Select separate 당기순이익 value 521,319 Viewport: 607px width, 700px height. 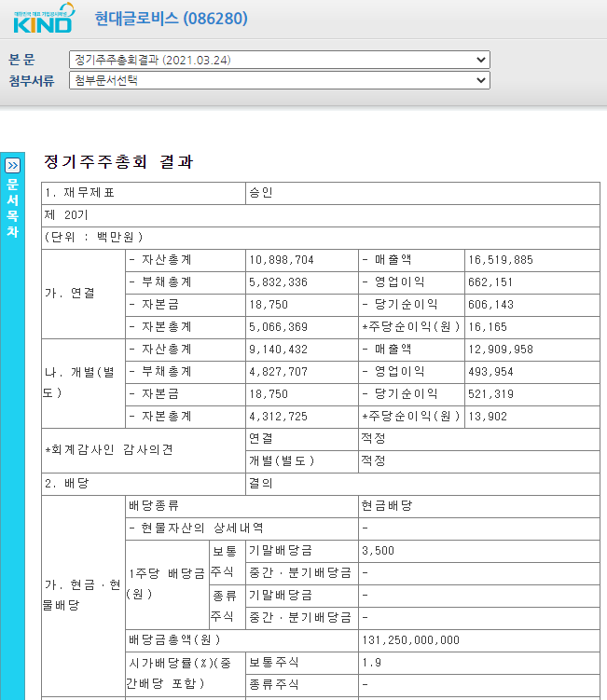(490, 394)
